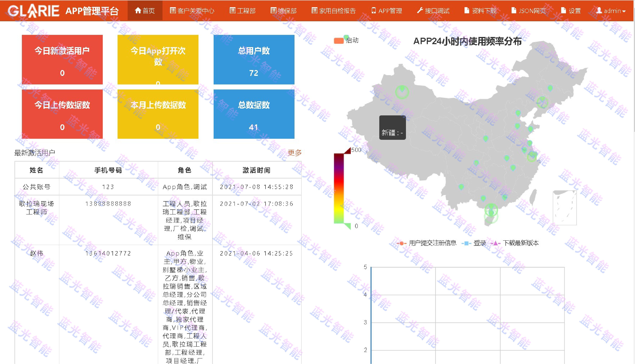The image size is (635, 364).
Task: Click the timestamp 2021-07-08 14:55:28
Action: 257,187
